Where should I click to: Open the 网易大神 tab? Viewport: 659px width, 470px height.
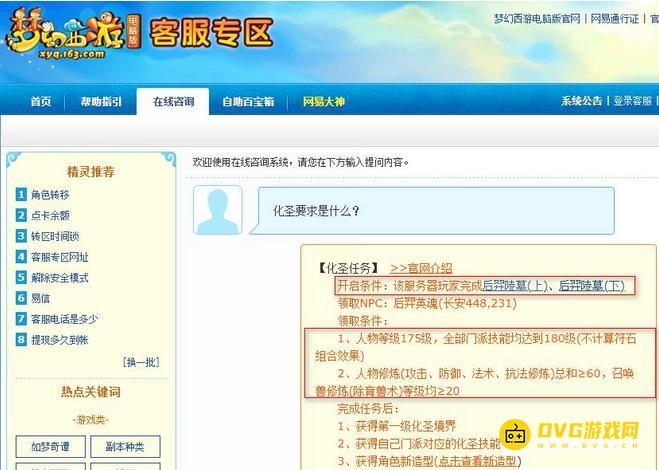(324, 101)
